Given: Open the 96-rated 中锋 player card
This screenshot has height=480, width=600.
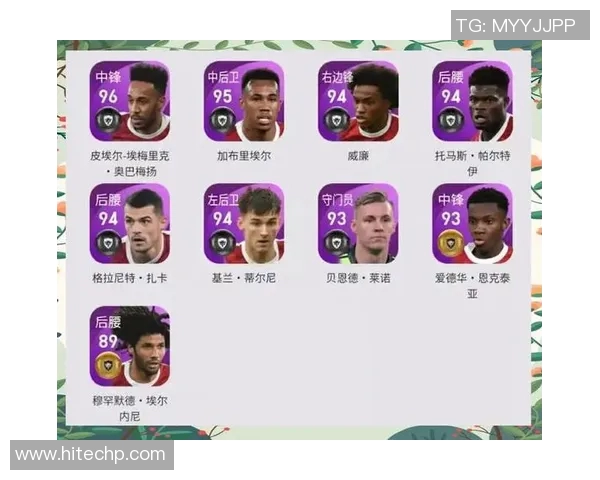Looking at the screenshot, I should coord(130,101).
